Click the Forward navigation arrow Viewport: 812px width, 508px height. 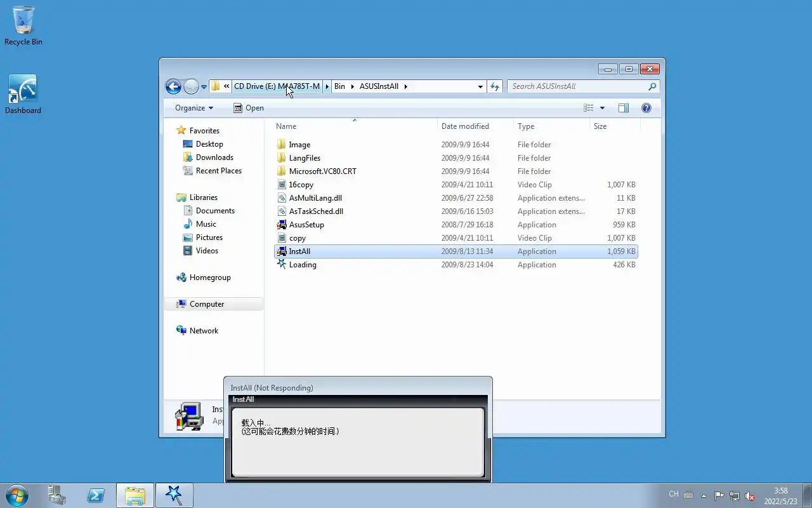coord(191,86)
